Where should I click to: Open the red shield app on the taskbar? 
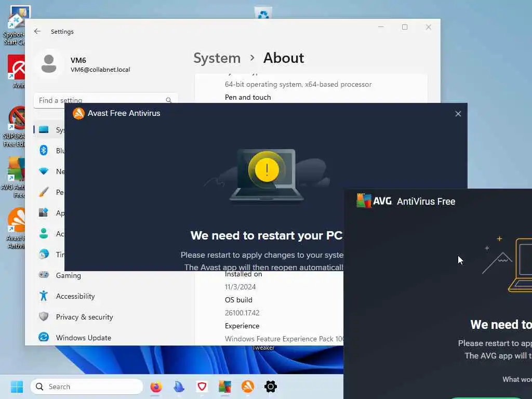tap(202, 387)
